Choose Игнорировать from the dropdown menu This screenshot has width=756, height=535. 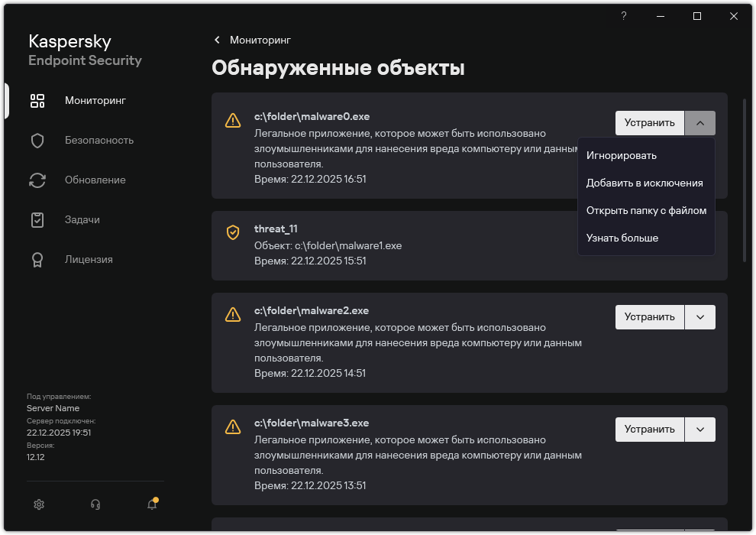646,156
